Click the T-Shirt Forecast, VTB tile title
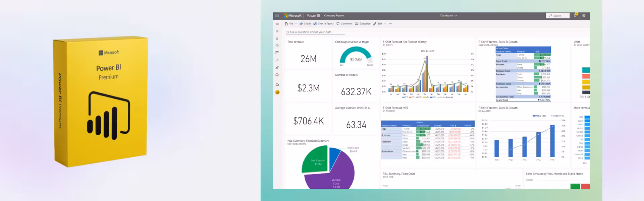Screen dimensions: 644x201 395,108
